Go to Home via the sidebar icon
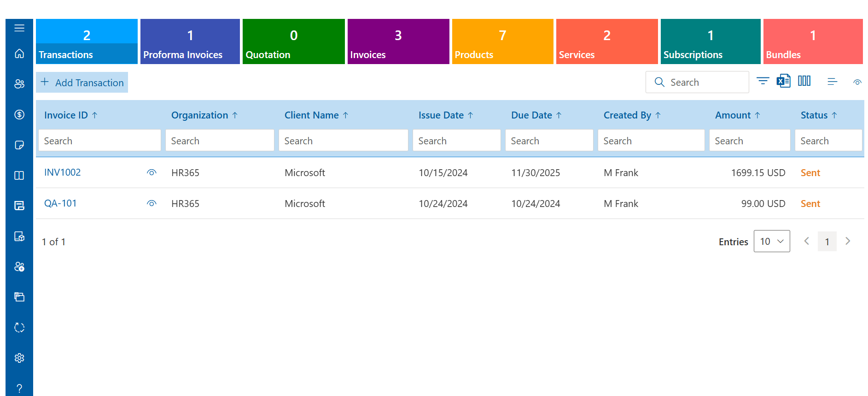The image size is (868, 396). tap(19, 53)
